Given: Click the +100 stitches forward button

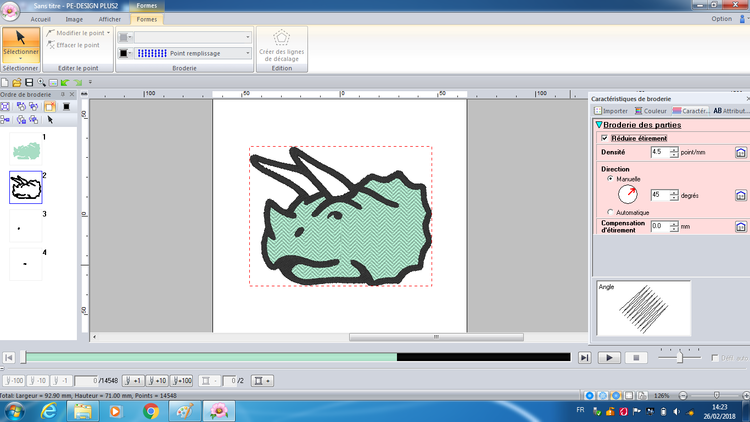Looking at the screenshot, I should coord(182,381).
